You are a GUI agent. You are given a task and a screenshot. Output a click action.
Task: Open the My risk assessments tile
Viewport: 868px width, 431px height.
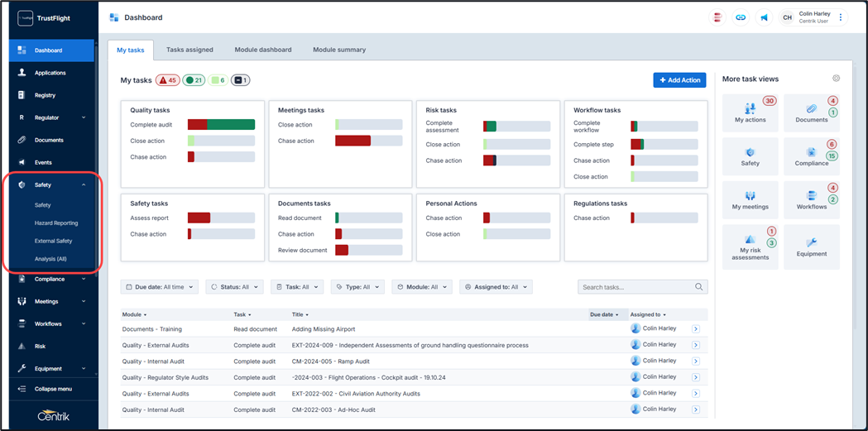(x=750, y=247)
